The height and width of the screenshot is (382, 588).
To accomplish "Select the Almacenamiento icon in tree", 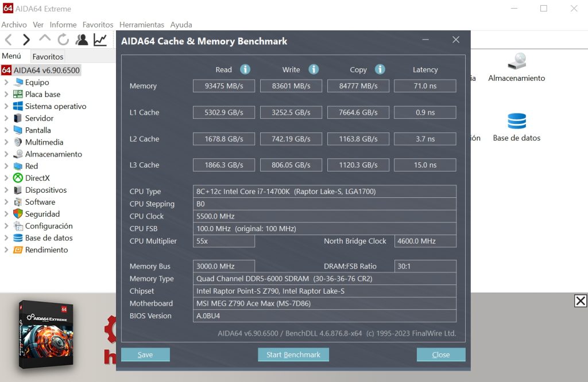I will [18, 154].
